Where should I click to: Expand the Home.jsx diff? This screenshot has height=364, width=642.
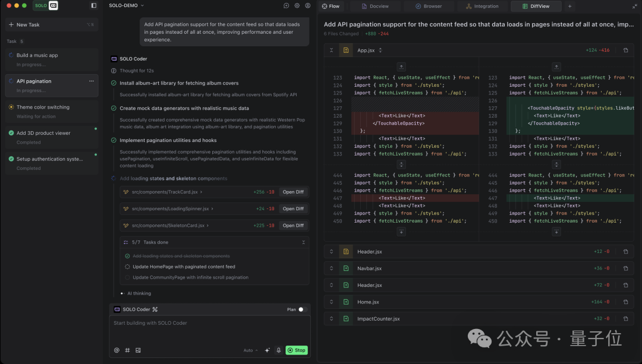point(332,302)
